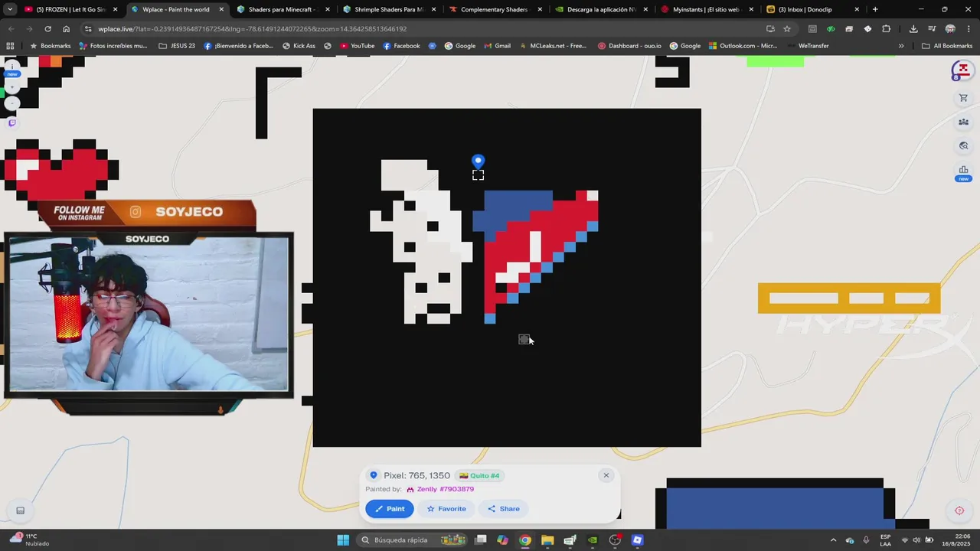980x551 pixels.
Task: Open Complementary Shaders tab
Action: (495, 9)
